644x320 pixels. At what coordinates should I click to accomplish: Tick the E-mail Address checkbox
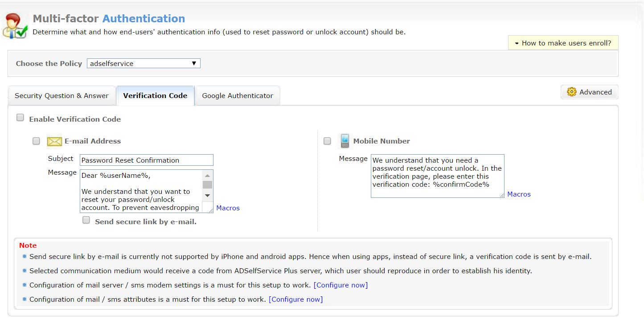[x=36, y=141]
